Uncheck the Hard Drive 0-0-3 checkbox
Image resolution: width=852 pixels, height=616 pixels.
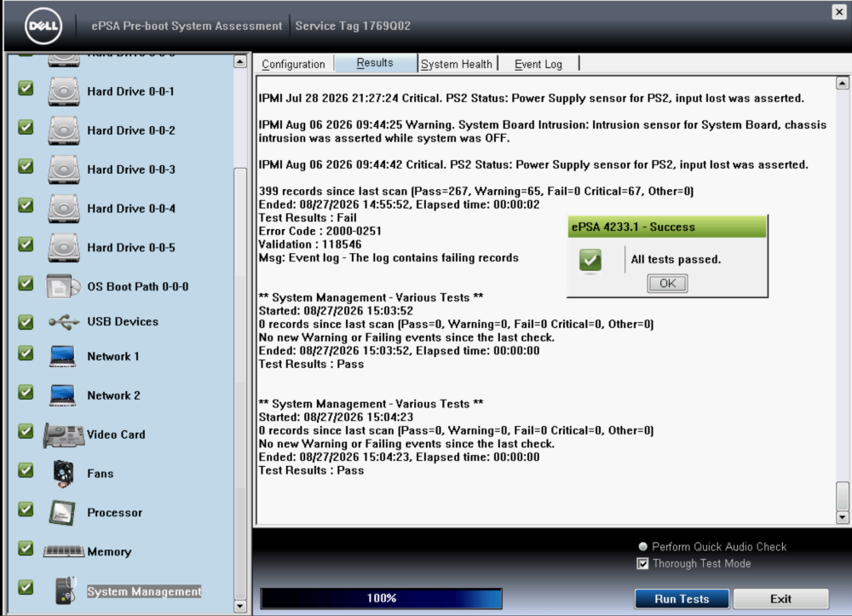tap(26, 166)
